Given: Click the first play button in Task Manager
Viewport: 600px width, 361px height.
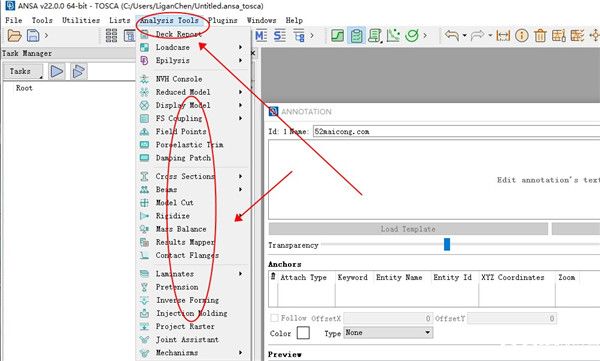Looking at the screenshot, I should [x=57, y=71].
